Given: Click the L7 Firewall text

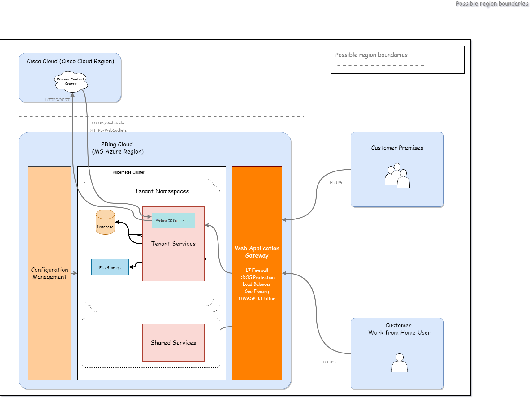Looking at the screenshot, I should [x=257, y=270].
